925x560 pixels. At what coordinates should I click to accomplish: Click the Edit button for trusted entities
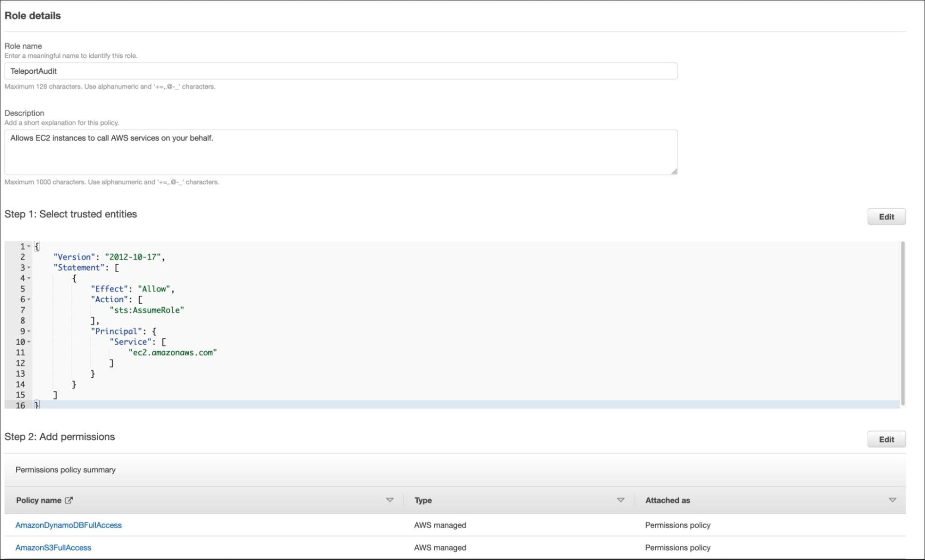coord(885,216)
